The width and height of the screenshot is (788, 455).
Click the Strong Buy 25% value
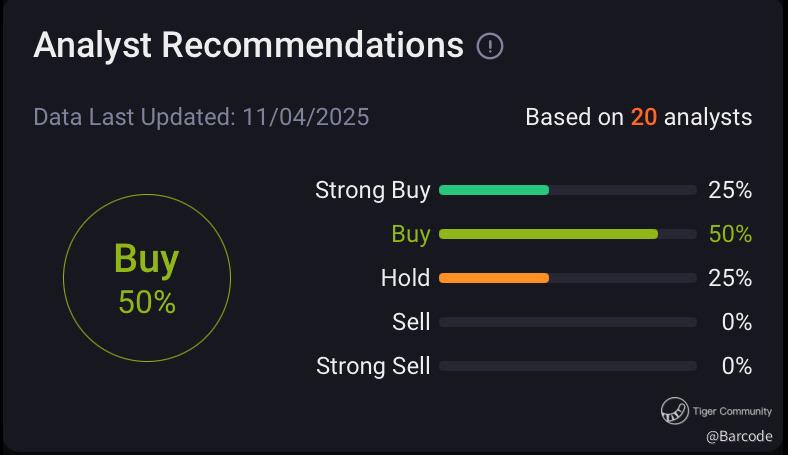tap(729, 190)
